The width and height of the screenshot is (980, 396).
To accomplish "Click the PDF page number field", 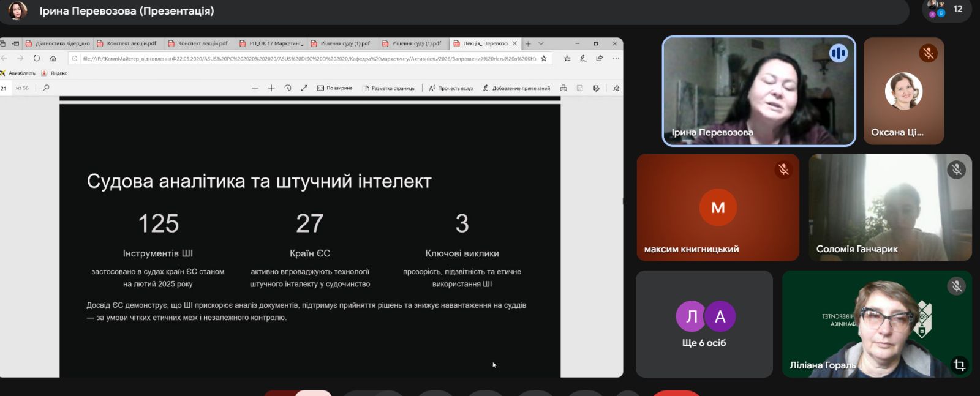I will point(4,88).
